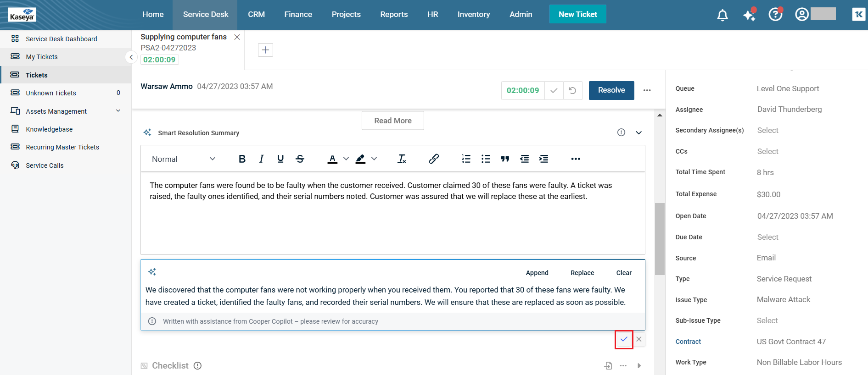Insert a numbered list
Image resolution: width=868 pixels, height=375 pixels.
click(466, 159)
